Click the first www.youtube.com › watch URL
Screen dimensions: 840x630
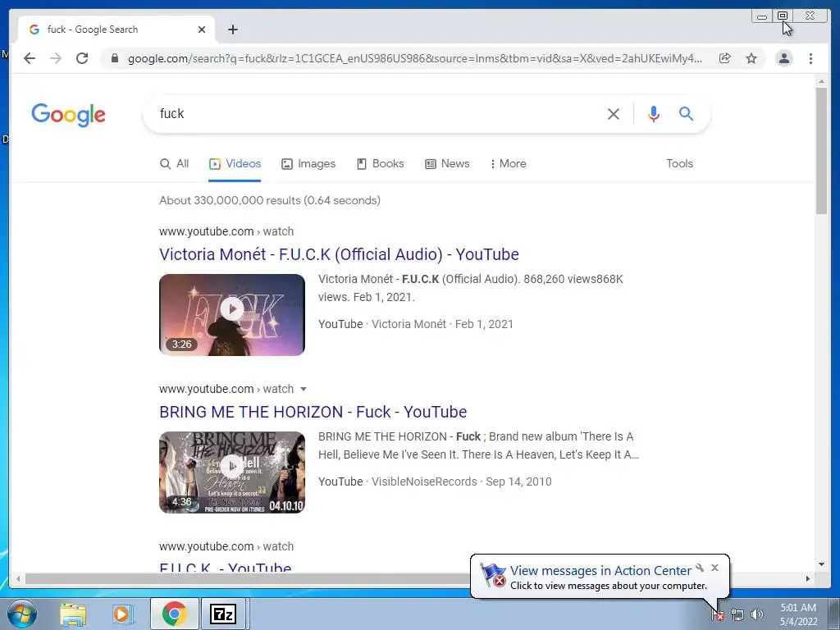pos(226,231)
